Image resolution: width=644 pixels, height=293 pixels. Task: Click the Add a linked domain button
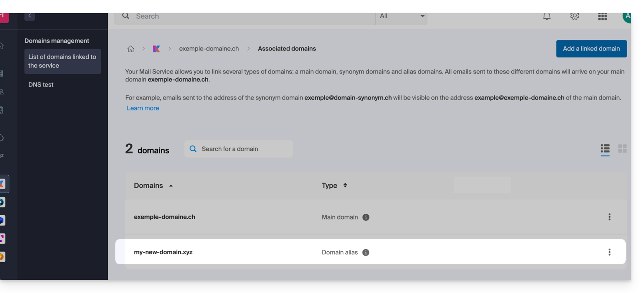click(x=591, y=49)
